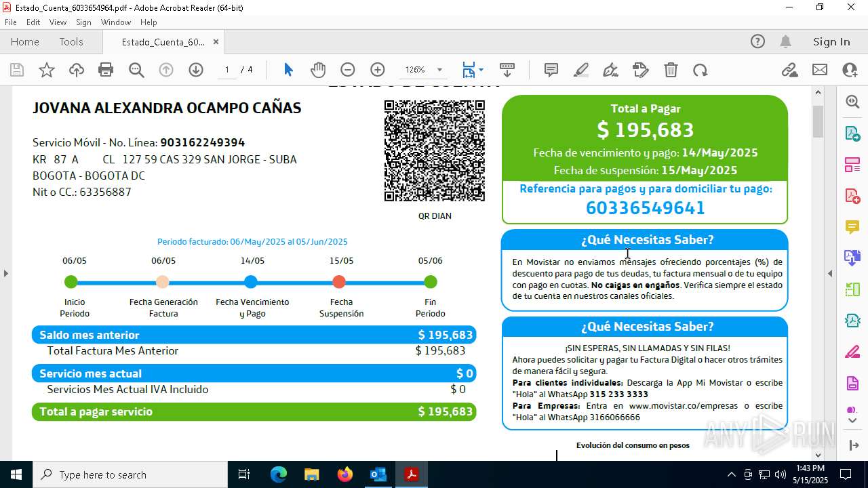This screenshot has width=868, height=488.
Task: Zoom out with the minus icon
Action: coord(348,70)
